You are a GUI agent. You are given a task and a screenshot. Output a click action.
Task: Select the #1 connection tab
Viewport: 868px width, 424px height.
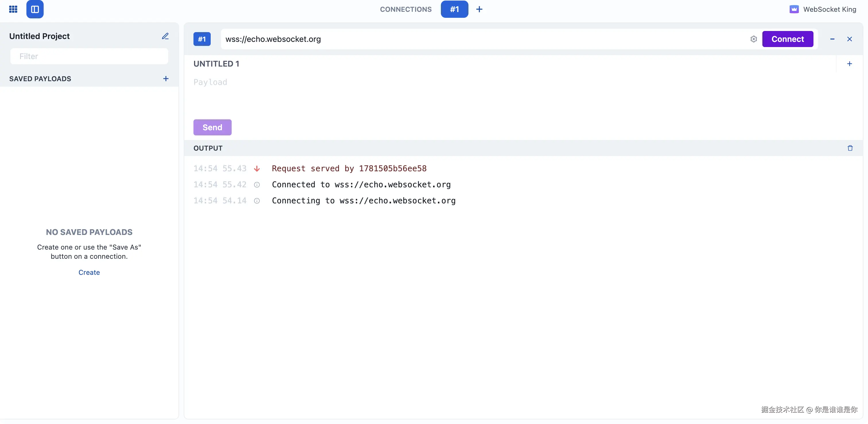tap(454, 9)
